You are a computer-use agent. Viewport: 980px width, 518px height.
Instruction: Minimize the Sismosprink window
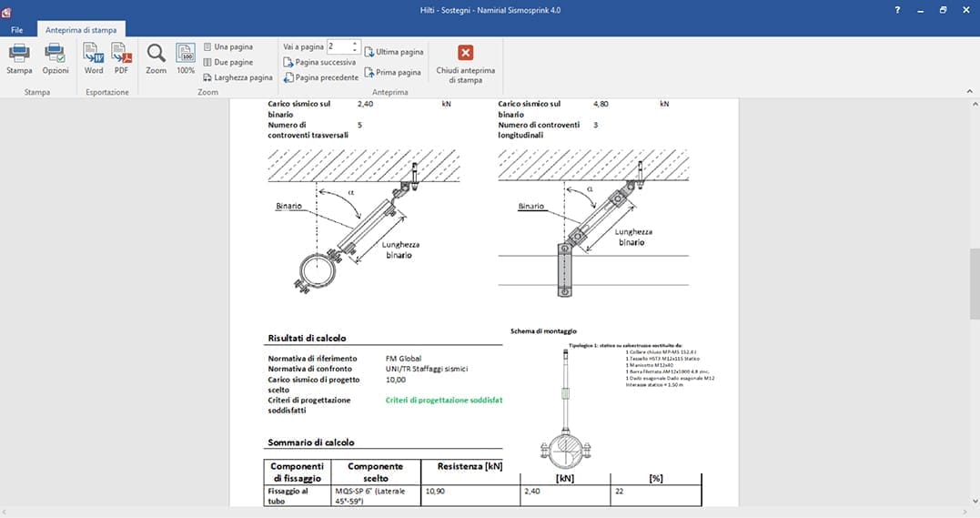tap(921, 11)
